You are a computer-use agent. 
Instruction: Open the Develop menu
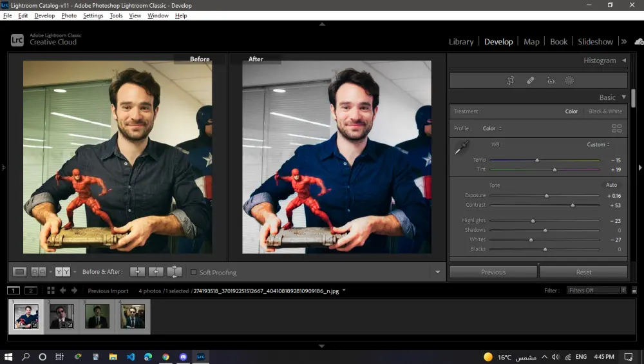(44, 15)
